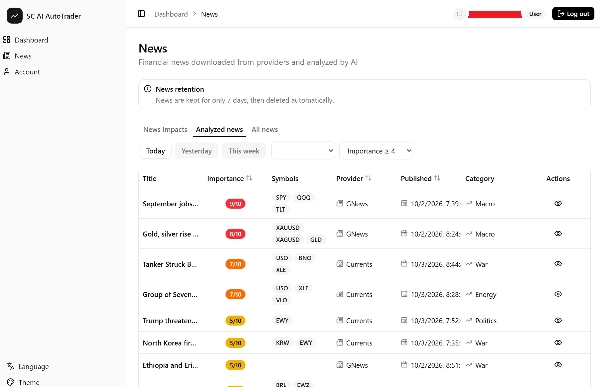The height and width of the screenshot is (387, 600).
Task: Open the Importance ≥ 4 dropdown
Action: coord(377,151)
